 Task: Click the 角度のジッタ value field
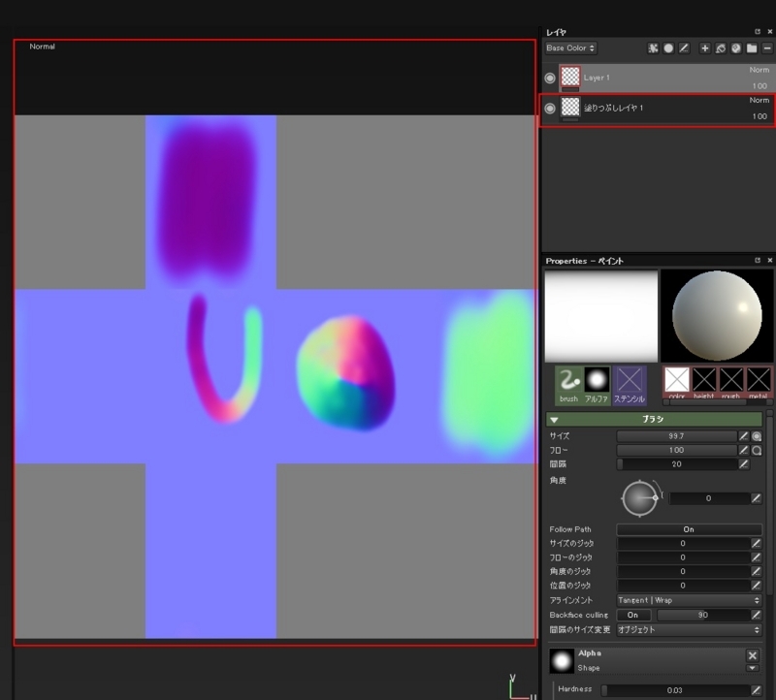point(683,571)
